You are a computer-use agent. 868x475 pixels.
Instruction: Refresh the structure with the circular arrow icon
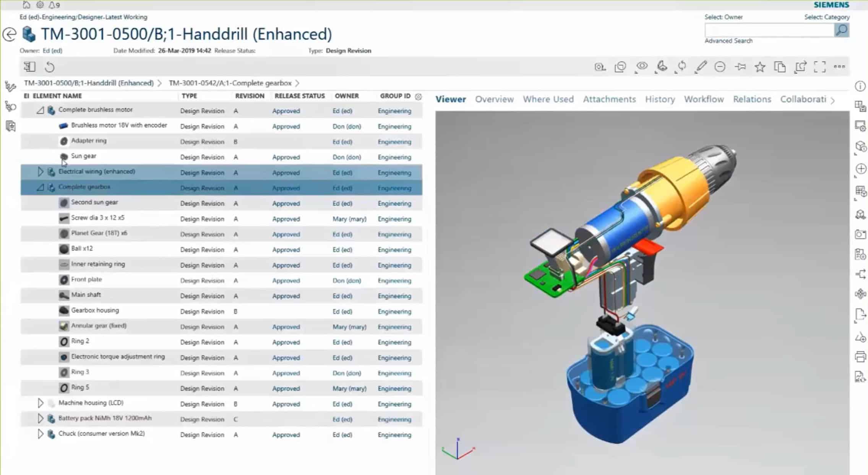click(50, 67)
